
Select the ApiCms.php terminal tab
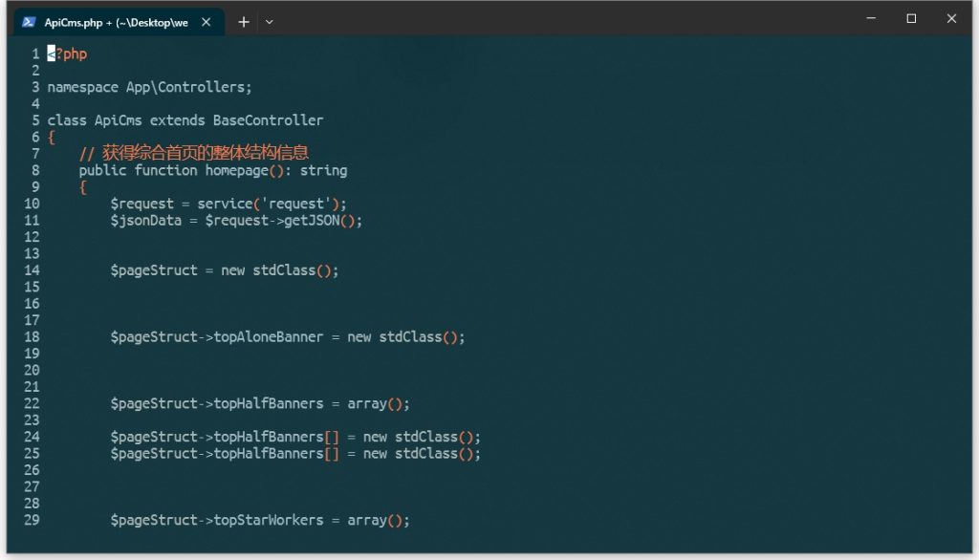pos(119,22)
